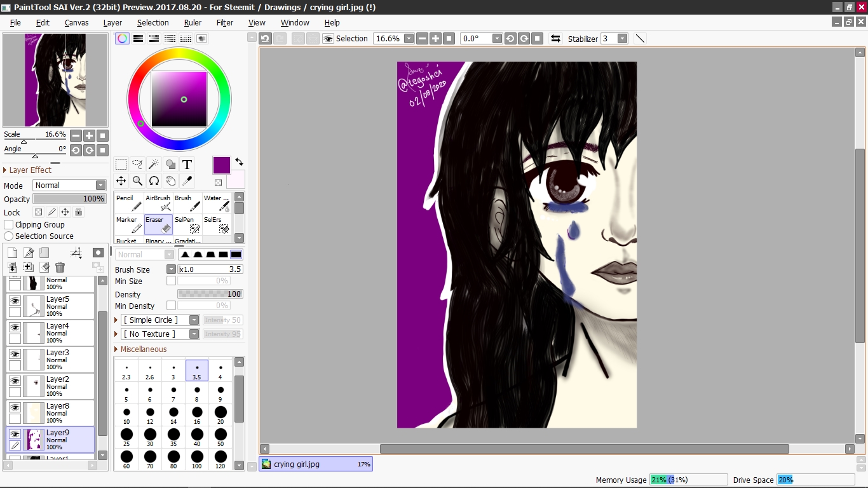Choose the SelErs selection eraser tool
The image size is (868, 488).
[217, 225]
